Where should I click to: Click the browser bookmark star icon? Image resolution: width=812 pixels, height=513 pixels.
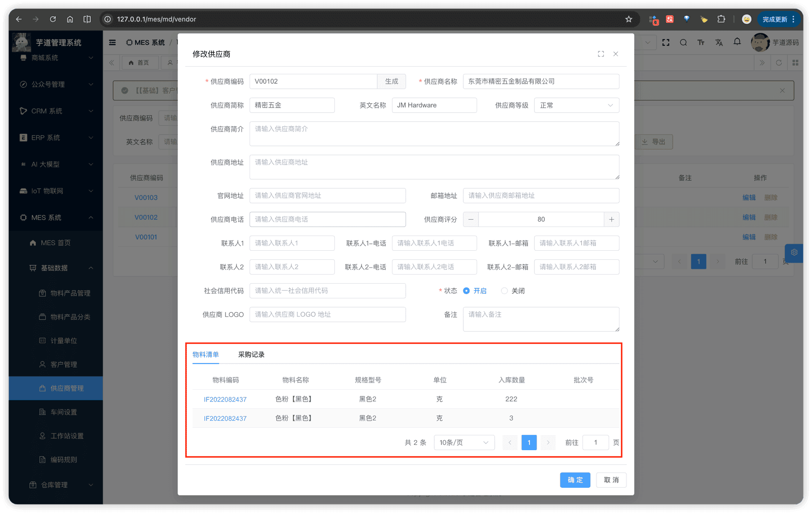(x=628, y=19)
